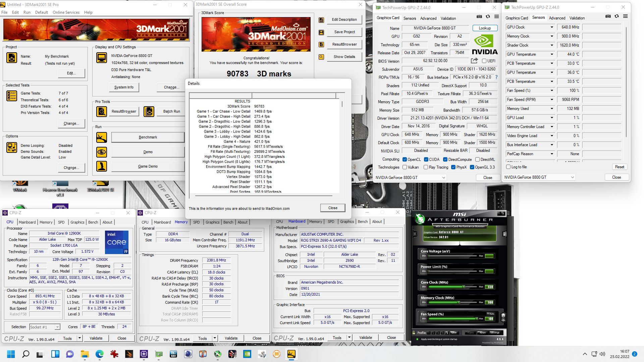Viewport: 644px width, 362px height.
Task: Click the Show Details magnifier icon
Action: pos(321,57)
